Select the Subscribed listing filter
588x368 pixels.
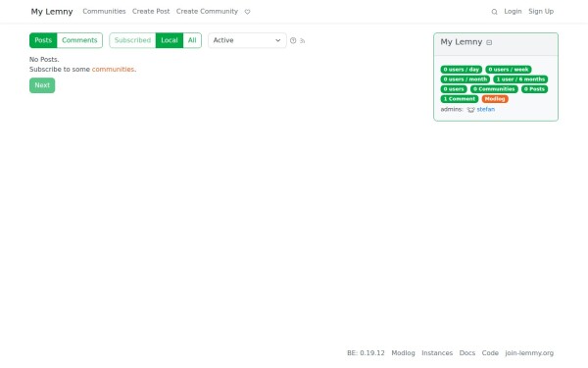132,40
